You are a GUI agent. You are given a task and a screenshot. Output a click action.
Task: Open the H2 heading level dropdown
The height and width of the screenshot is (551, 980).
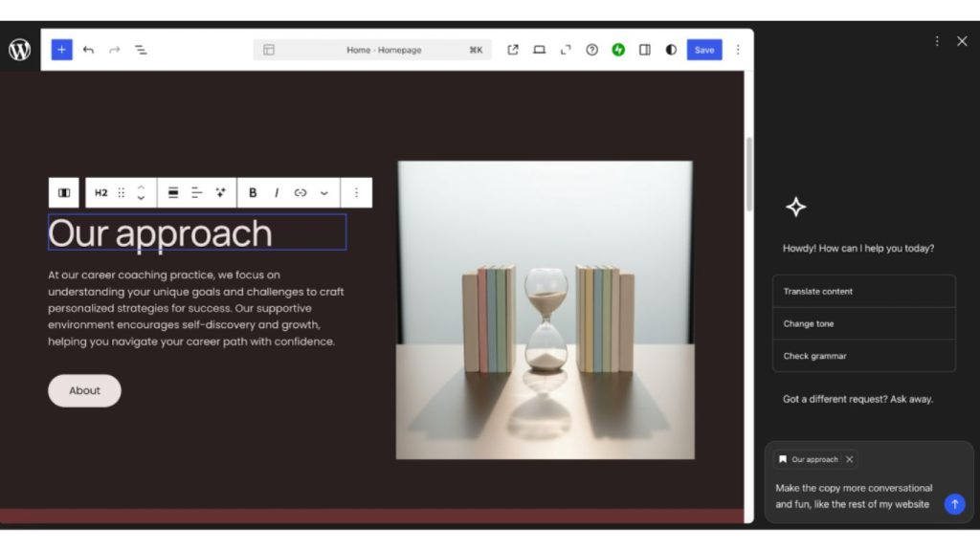pos(100,192)
